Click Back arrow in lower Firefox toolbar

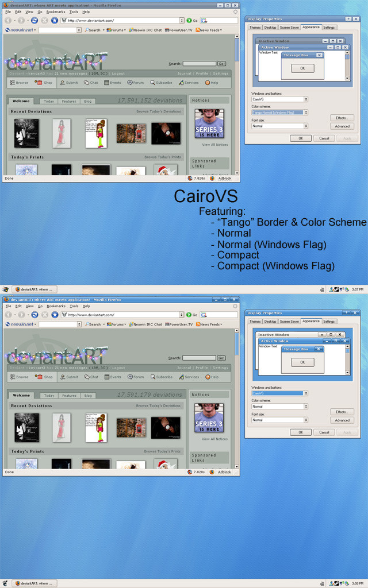pos(8,315)
